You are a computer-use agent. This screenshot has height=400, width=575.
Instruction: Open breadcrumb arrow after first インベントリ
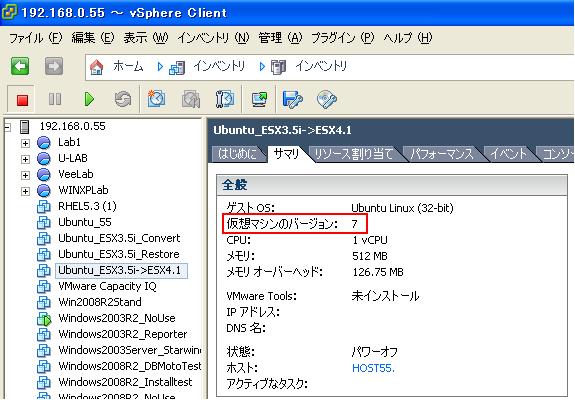tap(262, 67)
